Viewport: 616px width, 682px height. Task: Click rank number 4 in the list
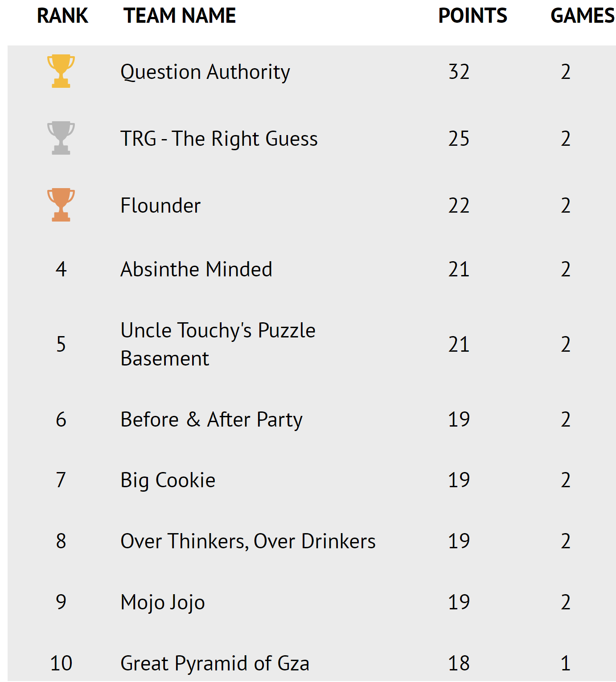61,270
